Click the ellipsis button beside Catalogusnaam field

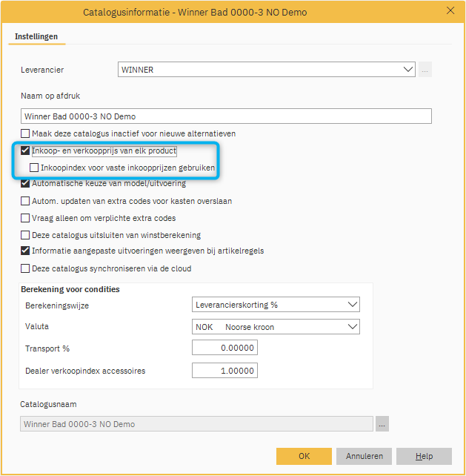pos(382,424)
